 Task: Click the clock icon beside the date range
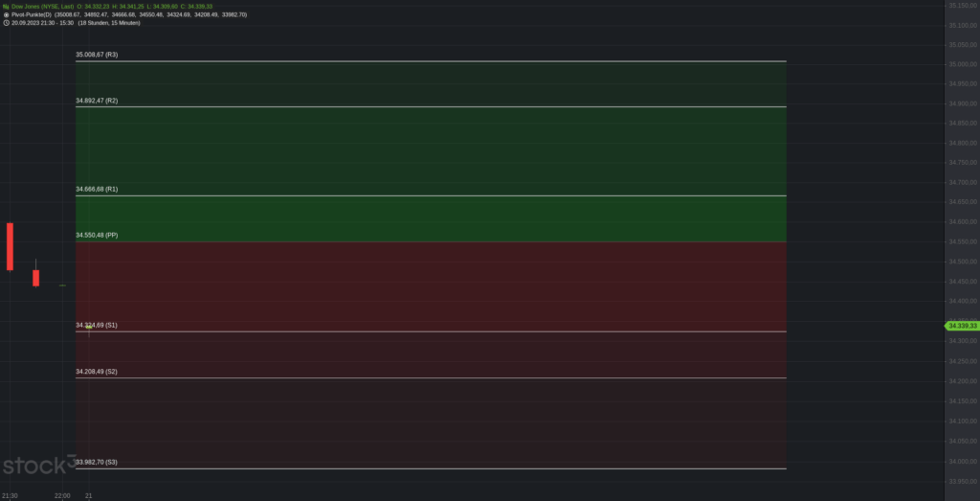pyautogui.click(x=6, y=23)
